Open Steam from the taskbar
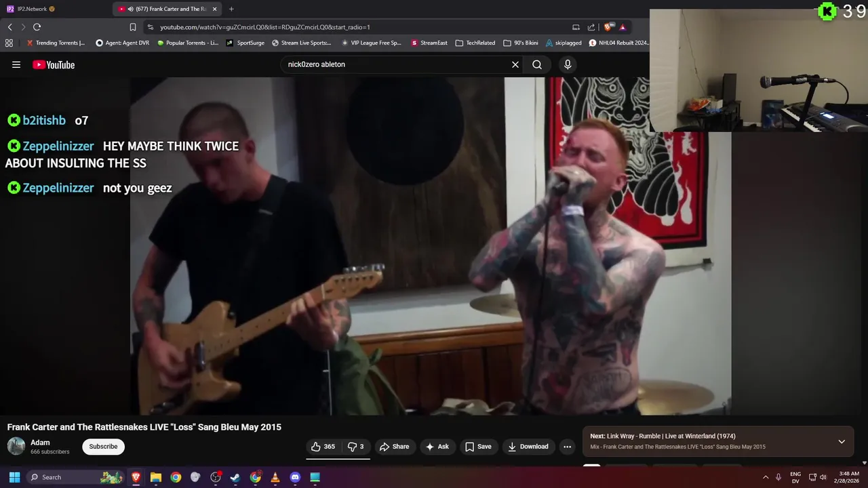 tap(235, 477)
